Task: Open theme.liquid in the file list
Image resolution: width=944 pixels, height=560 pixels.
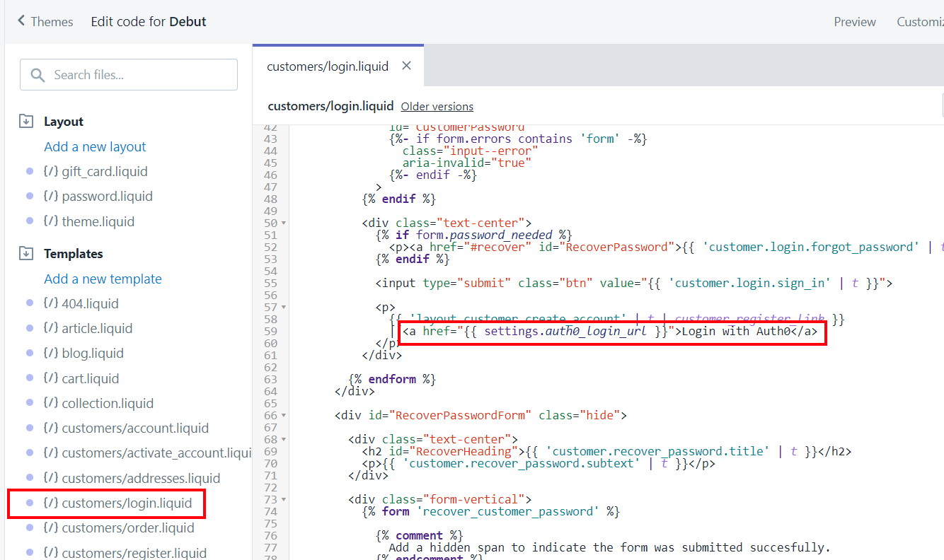Action: (98, 222)
